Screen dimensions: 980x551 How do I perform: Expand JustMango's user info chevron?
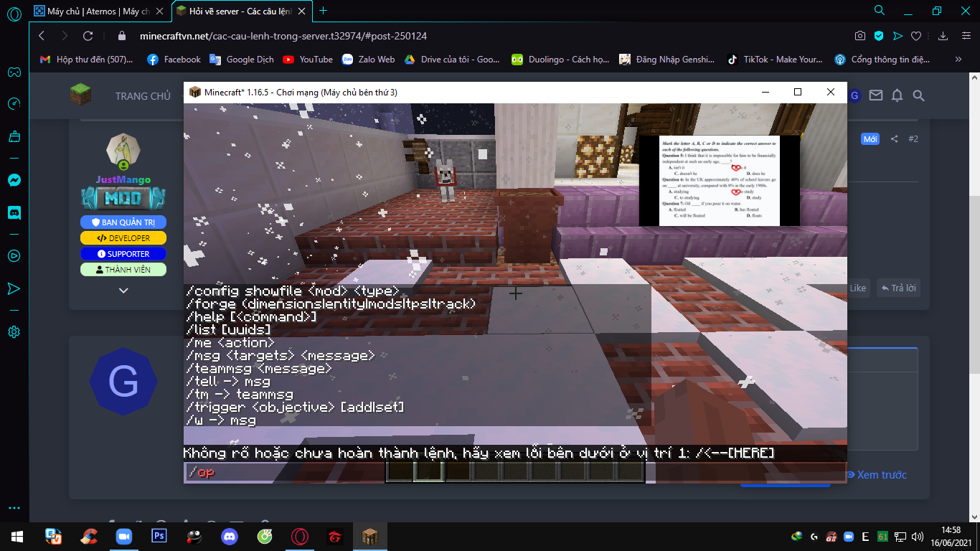click(x=123, y=291)
